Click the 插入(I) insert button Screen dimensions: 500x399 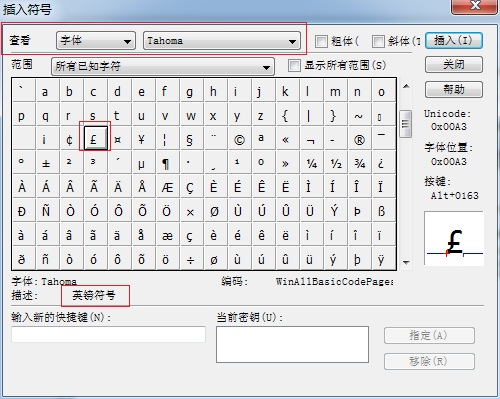pyautogui.click(x=454, y=41)
